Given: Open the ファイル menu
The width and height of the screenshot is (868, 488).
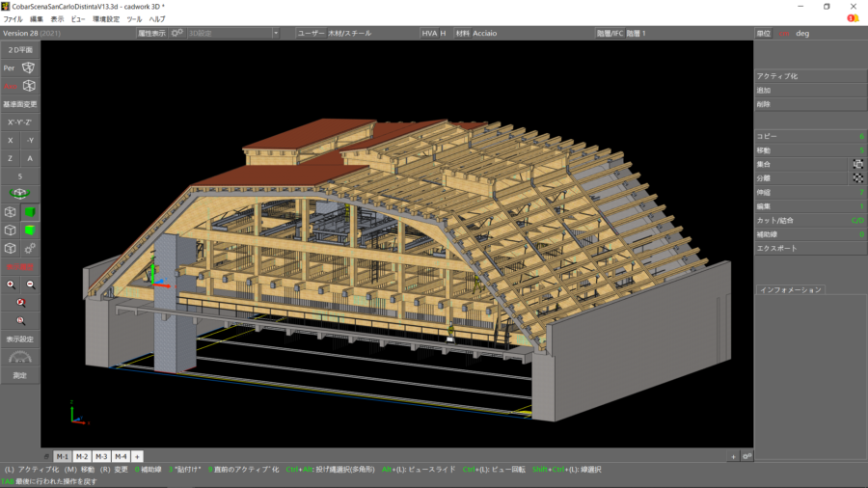Looking at the screenshot, I should click(13, 19).
